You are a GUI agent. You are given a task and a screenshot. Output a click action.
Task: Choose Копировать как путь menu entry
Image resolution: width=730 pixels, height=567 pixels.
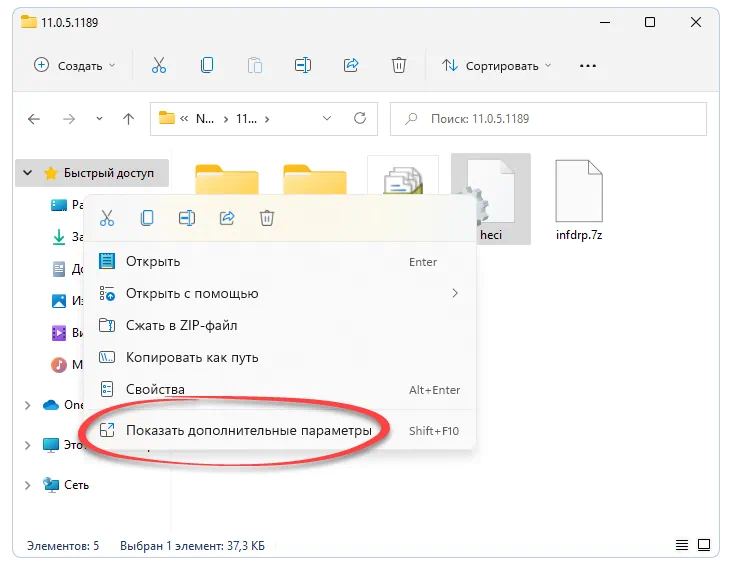click(280, 358)
